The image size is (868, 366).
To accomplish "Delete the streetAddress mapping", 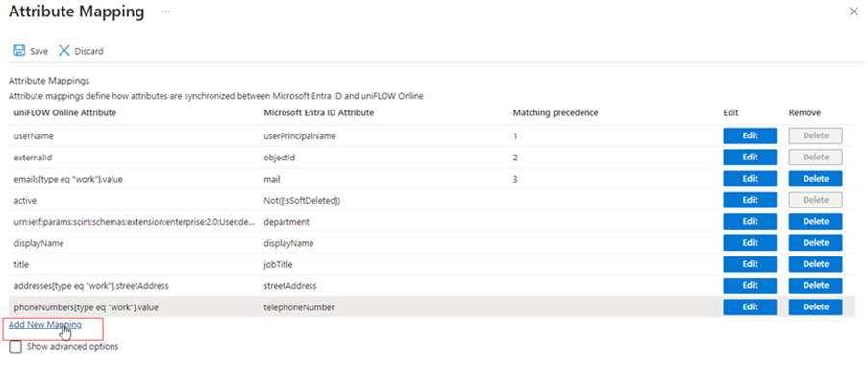I will coord(815,285).
